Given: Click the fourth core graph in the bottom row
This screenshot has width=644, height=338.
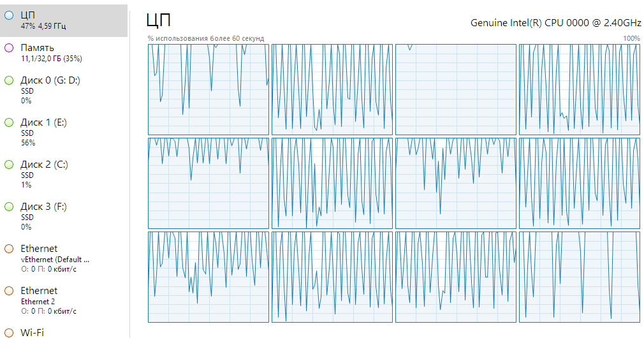Looking at the screenshot, I should coord(579,277).
